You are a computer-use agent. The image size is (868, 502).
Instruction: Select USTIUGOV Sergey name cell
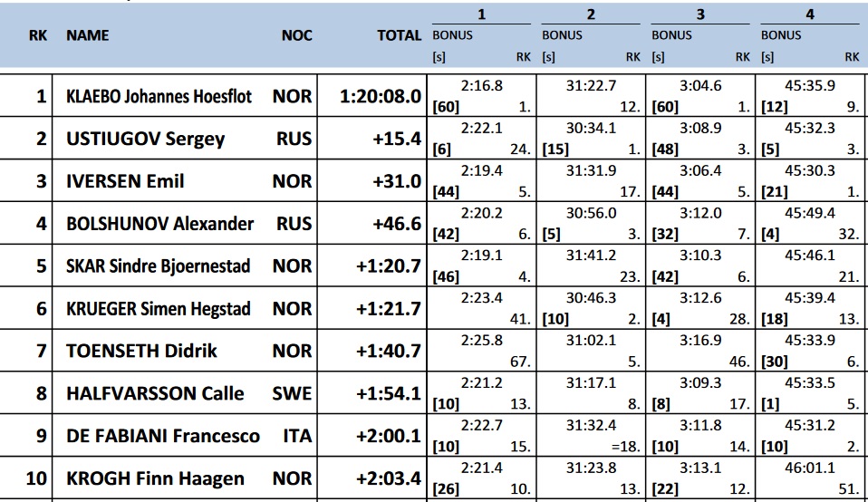coord(145,139)
